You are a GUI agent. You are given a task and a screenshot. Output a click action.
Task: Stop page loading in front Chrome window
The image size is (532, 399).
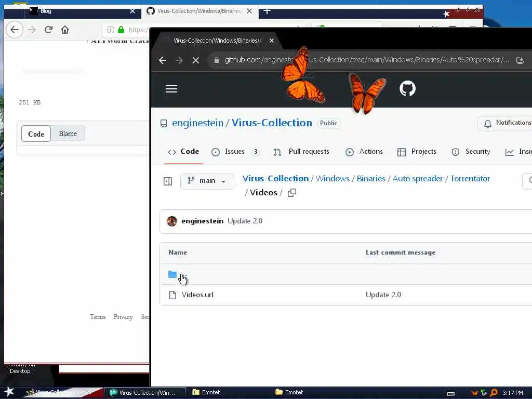click(196, 60)
